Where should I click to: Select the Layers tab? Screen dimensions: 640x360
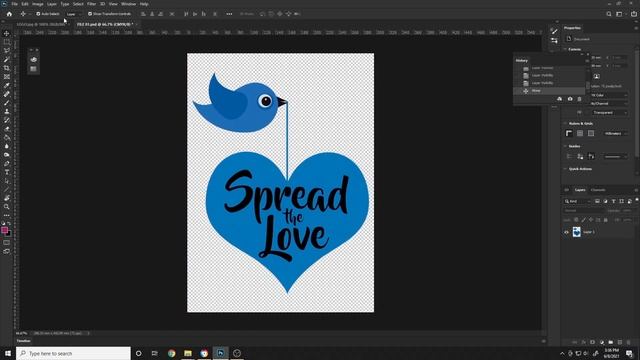tap(580, 190)
